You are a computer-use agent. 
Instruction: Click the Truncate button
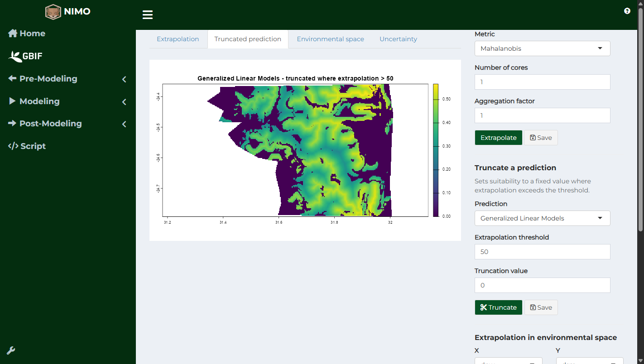click(x=498, y=307)
